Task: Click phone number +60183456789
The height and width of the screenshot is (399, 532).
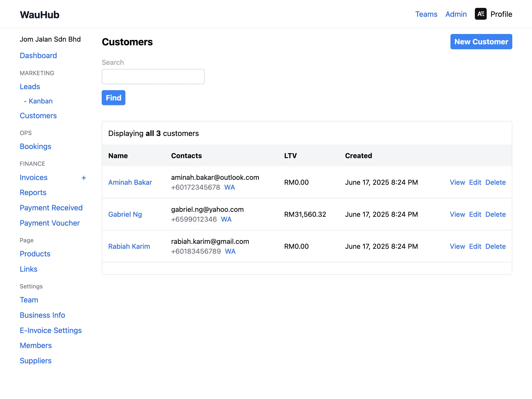Action: click(x=196, y=251)
